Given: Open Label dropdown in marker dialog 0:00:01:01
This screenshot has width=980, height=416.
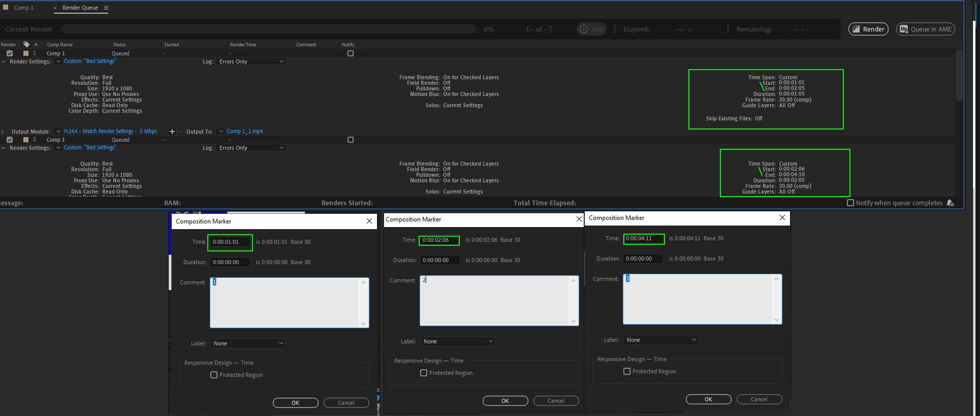Looking at the screenshot, I should (248, 343).
